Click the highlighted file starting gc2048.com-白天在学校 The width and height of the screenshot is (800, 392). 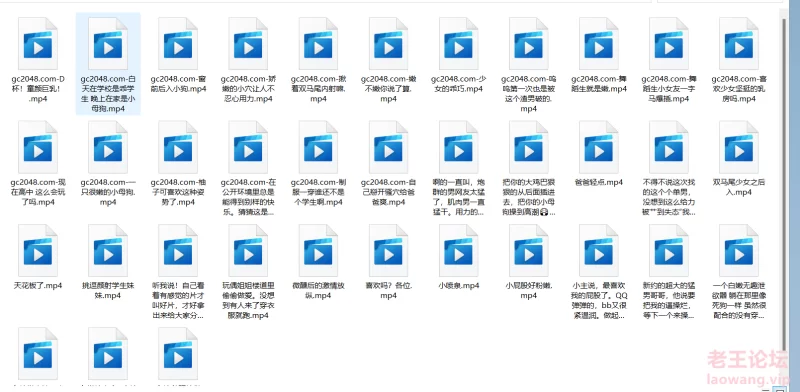click(108, 63)
